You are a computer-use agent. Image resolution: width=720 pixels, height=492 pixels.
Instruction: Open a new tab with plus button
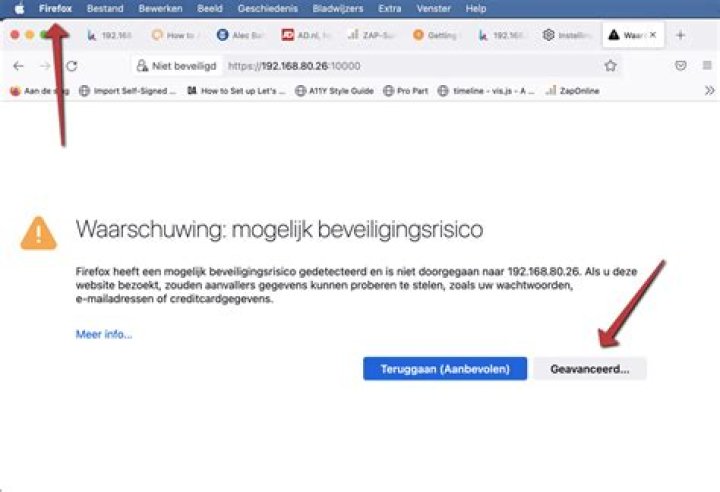click(x=681, y=35)
